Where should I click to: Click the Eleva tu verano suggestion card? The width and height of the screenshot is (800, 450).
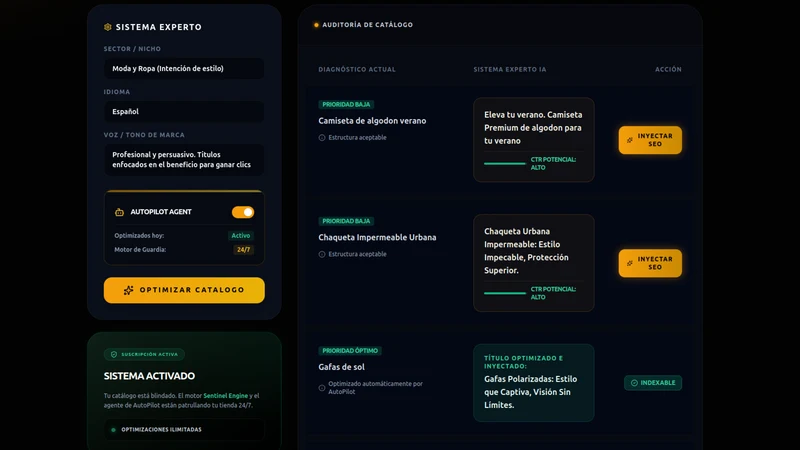coord(534,140)
